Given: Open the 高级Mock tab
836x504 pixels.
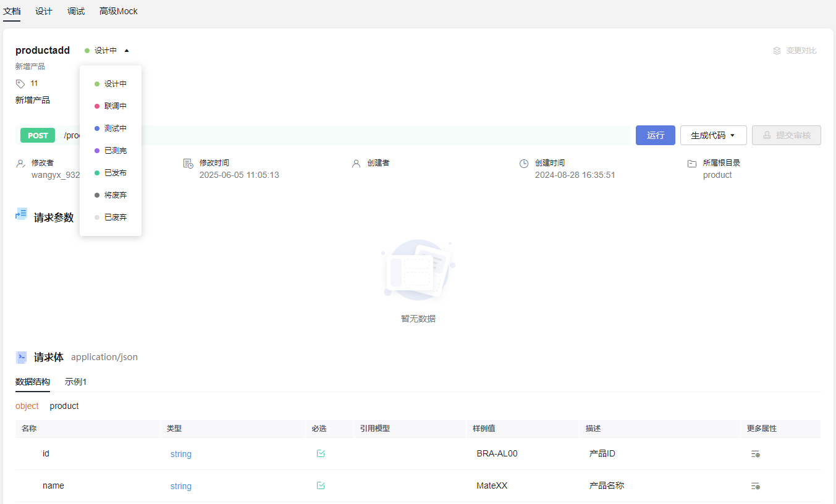Looking at the screenshot, I should 119,11.
